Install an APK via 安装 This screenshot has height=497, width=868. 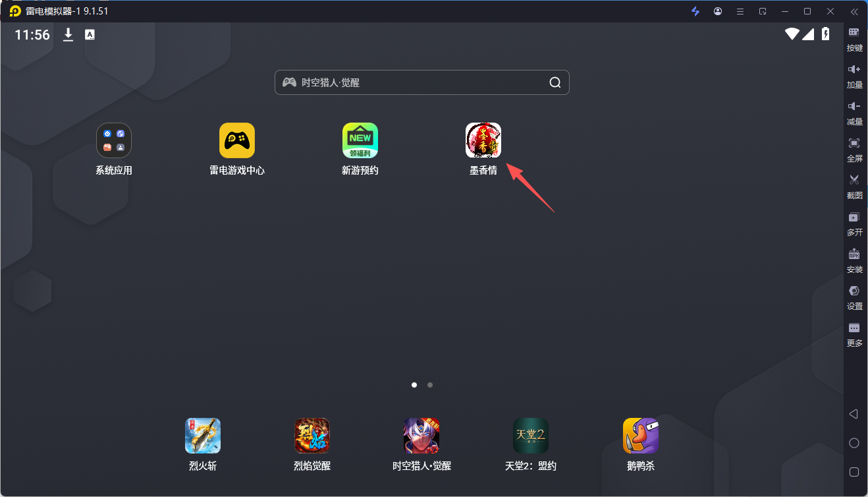pyautogui.click(x=854, y=261)
